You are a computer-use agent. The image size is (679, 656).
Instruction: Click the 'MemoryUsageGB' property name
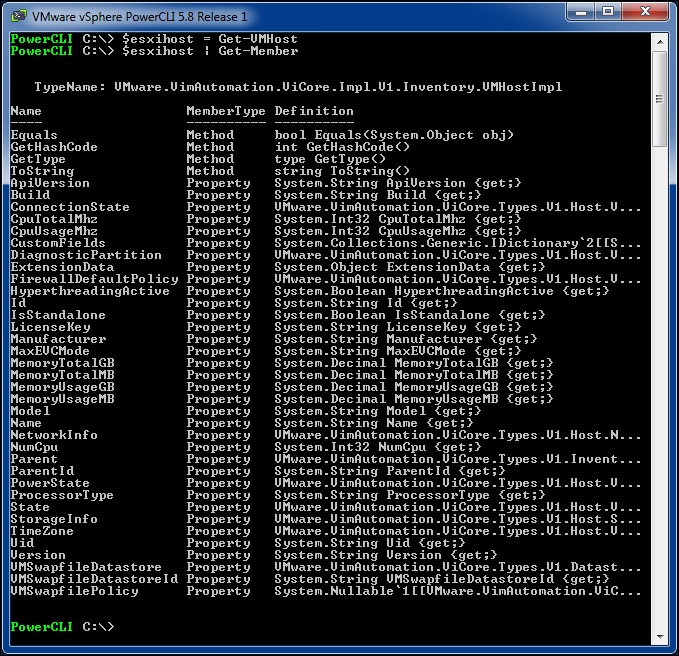[x=62, y=387]
